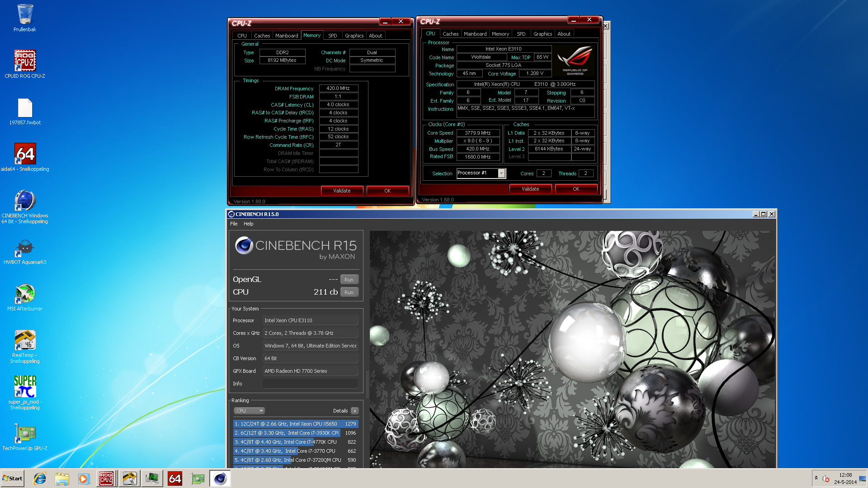This screenshot has height=488, width=868.
Task: Open Windows Media Player on taskbar
Action: tap(84, 479)
